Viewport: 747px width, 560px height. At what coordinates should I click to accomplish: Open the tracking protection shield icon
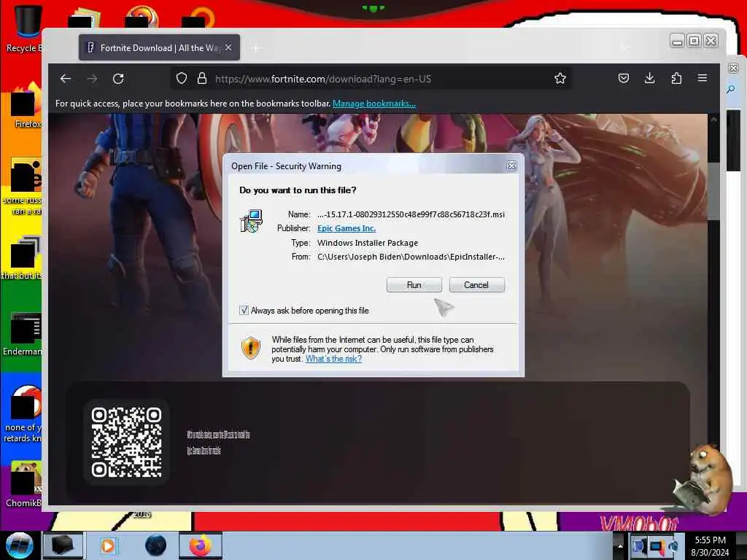coord(182,78)
